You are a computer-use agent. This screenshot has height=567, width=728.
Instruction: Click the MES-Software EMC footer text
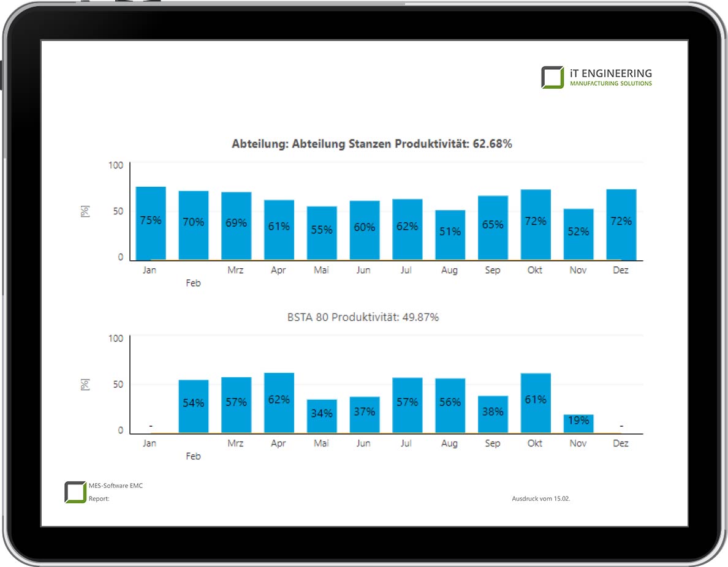click(115, 486)
